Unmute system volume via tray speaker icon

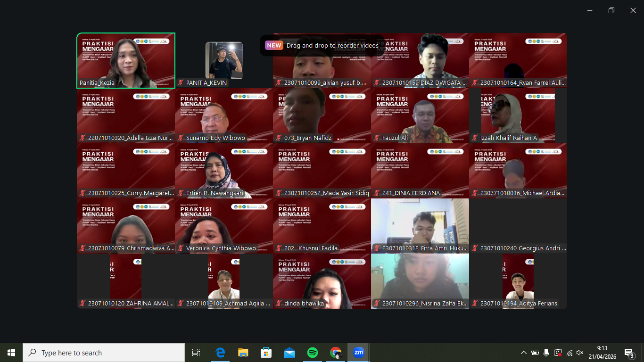click(580, 353)
